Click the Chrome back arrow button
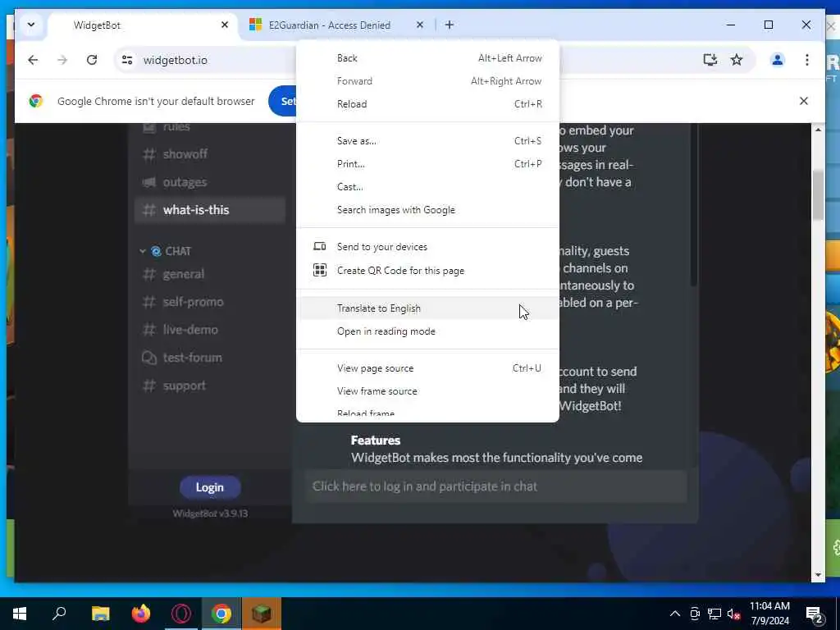Image resolution: width=840 pixels, height=630 pixels. pos(33,60)
